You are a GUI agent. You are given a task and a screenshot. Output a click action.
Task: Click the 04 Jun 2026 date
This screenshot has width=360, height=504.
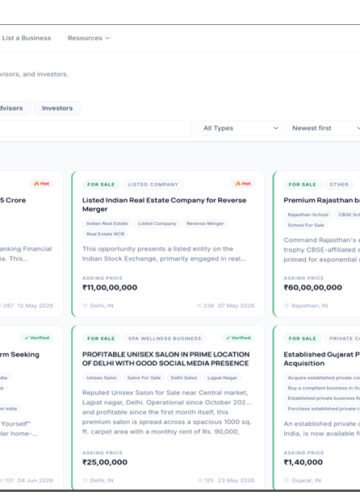(x=35, y=480)
